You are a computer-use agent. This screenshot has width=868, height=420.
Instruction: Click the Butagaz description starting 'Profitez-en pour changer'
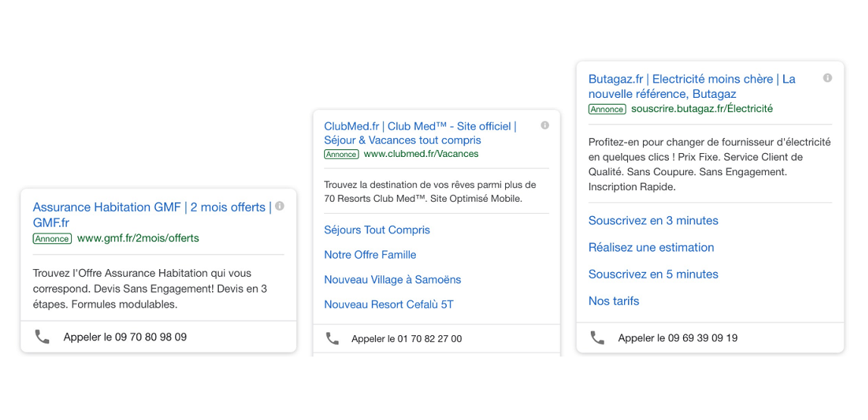[710, 165]
